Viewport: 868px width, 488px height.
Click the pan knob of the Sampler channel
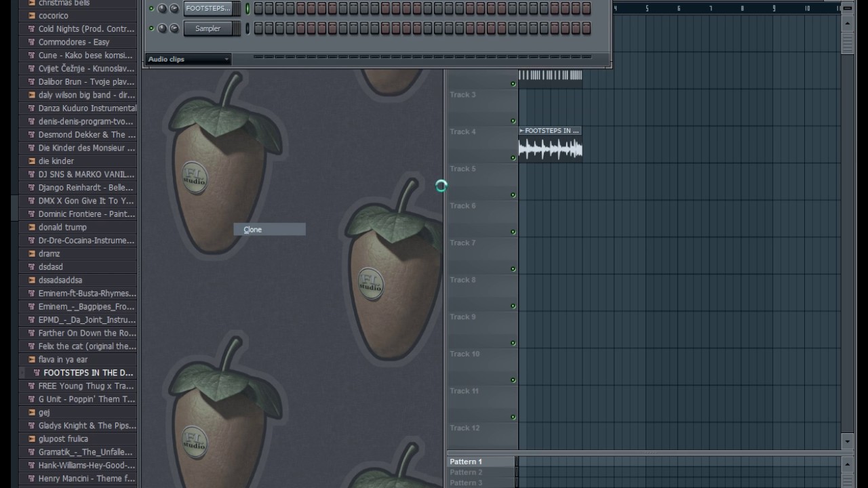(162, 28)
